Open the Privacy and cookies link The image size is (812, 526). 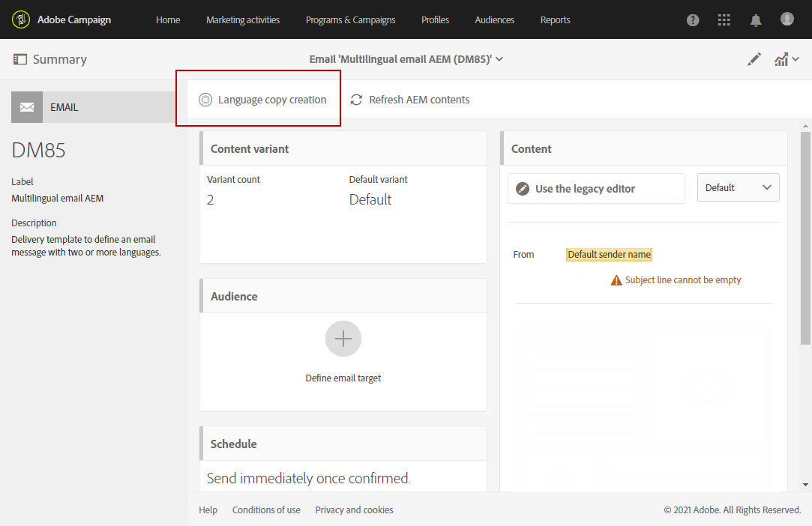354,510
